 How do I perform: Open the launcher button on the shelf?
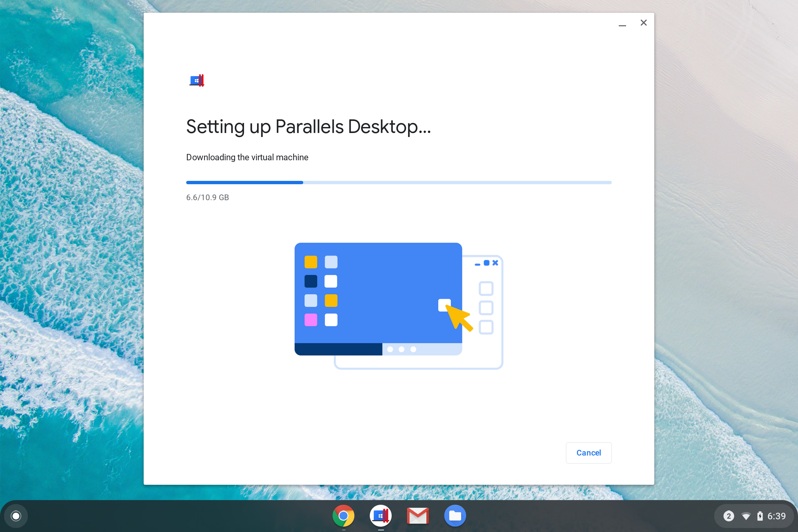point(16,516)
